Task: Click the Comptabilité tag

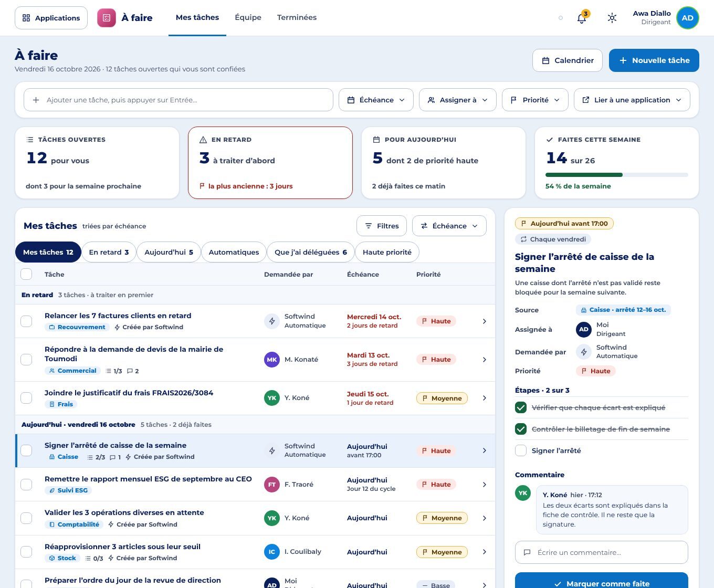Action: point(74,524)
